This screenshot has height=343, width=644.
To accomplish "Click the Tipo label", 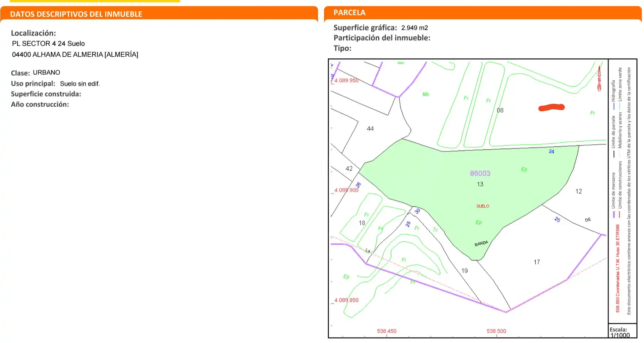I will [x=342, y=48].
